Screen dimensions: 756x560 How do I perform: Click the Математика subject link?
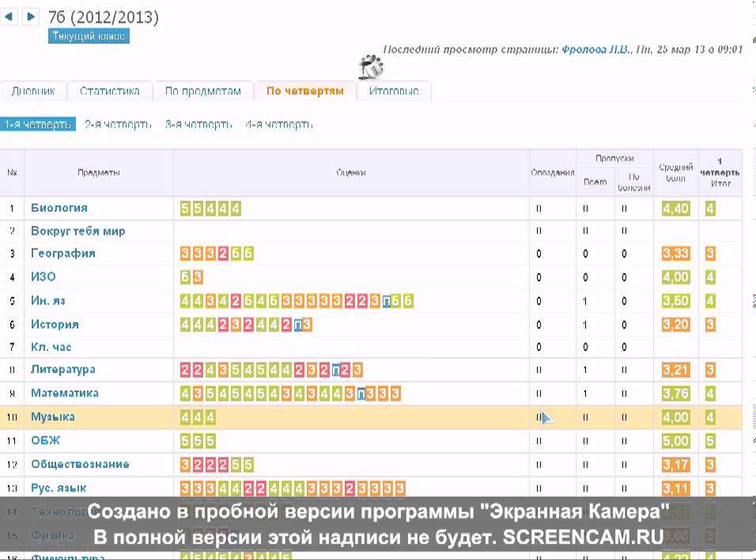coord(65,393)
